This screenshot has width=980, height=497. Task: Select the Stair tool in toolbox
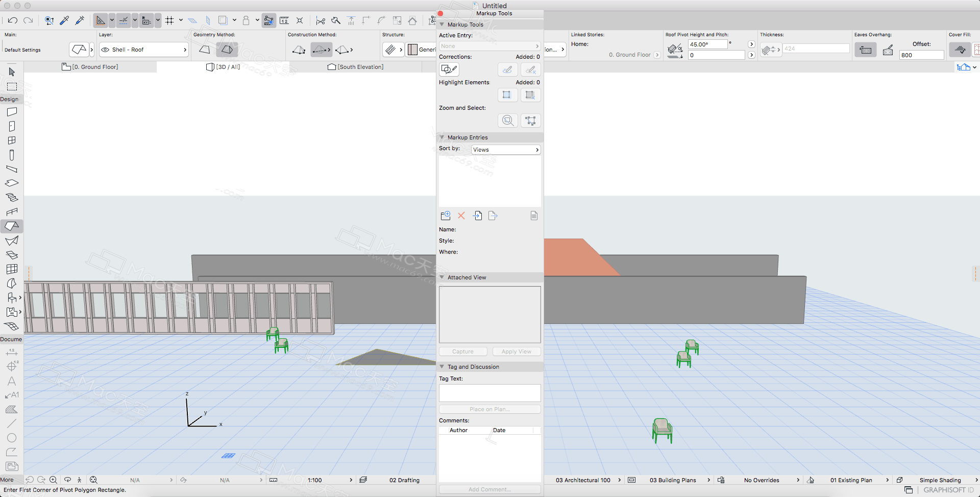pyautogui.click(x=12, y=197)
